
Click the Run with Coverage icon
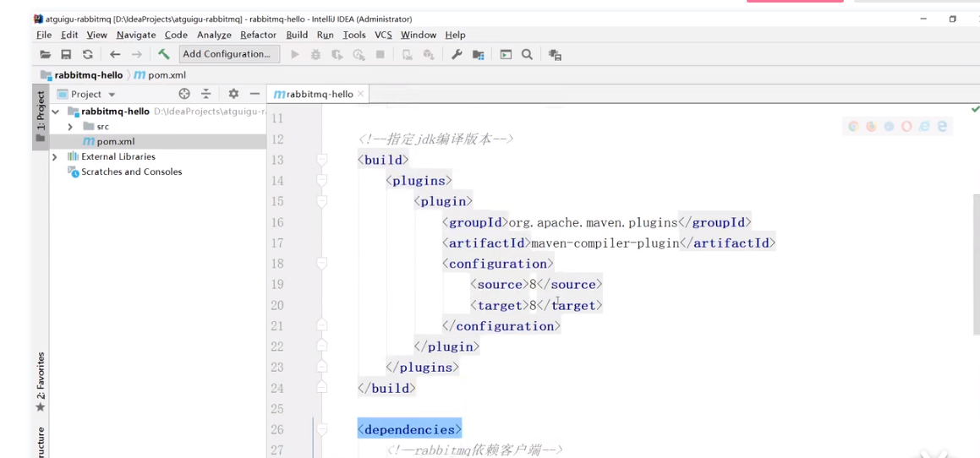tap(337, 54)
